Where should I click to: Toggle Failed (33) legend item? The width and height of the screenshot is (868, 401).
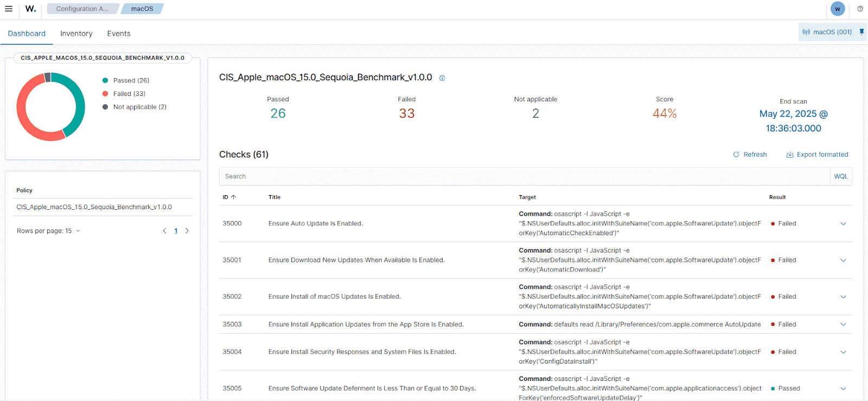pos(129,94)
